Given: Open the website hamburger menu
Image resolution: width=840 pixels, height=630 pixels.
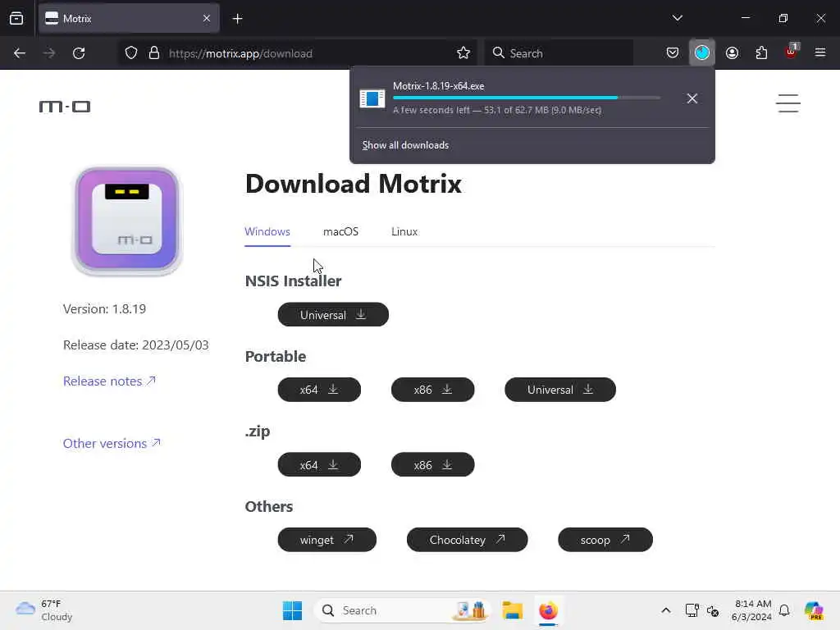Looking at the screenshot, I should tap(788, 103).
